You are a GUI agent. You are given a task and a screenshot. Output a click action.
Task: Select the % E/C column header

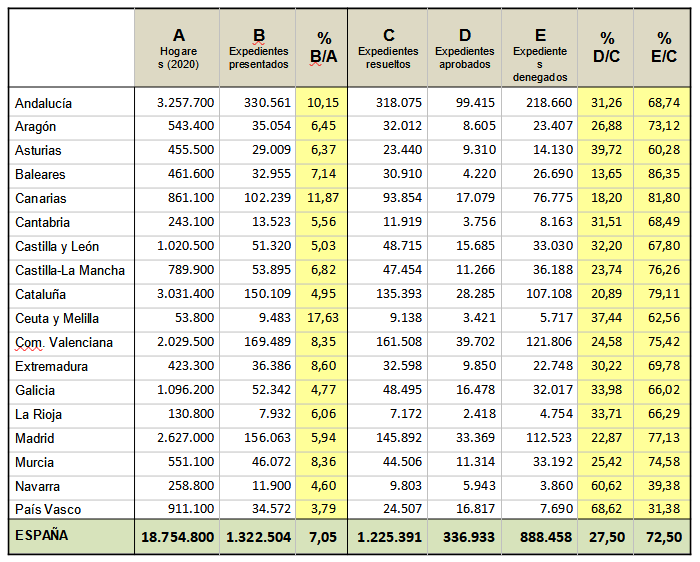tap(664, 48)
